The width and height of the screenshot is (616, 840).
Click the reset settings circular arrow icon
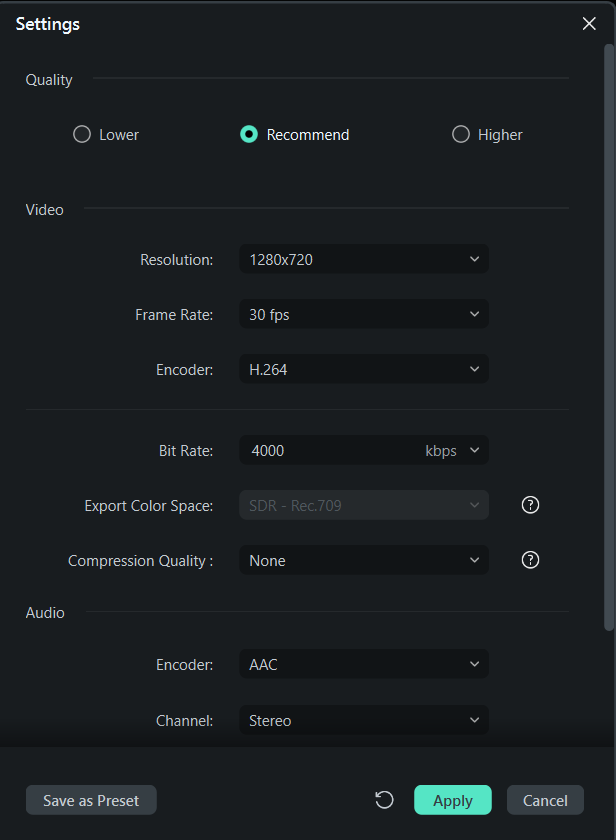[x=384, y=800]
